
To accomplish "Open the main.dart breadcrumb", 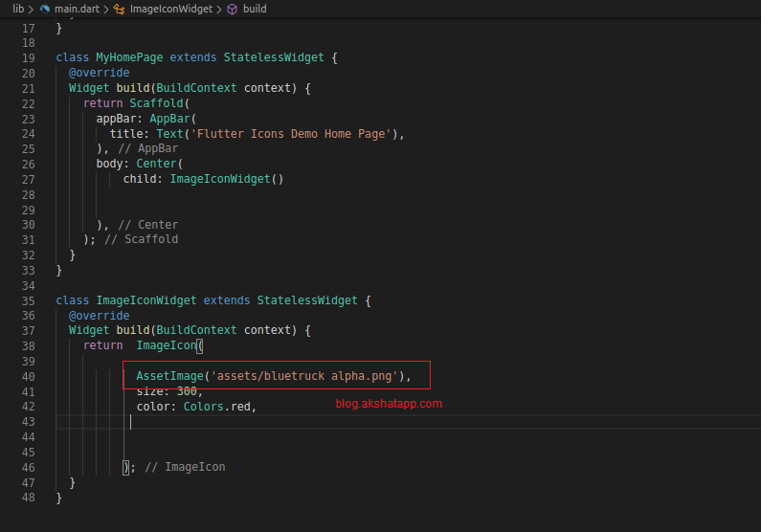I will (77, 9).
